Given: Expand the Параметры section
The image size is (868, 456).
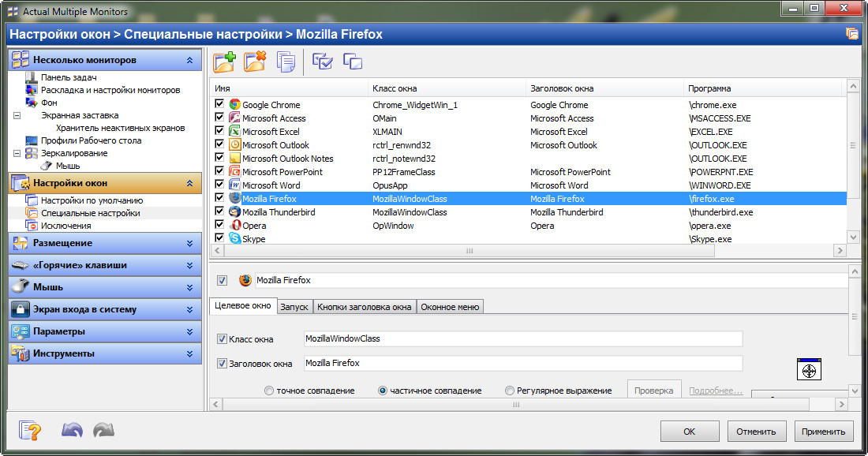Looking at the screenshot, I should [x=190, y=331].
